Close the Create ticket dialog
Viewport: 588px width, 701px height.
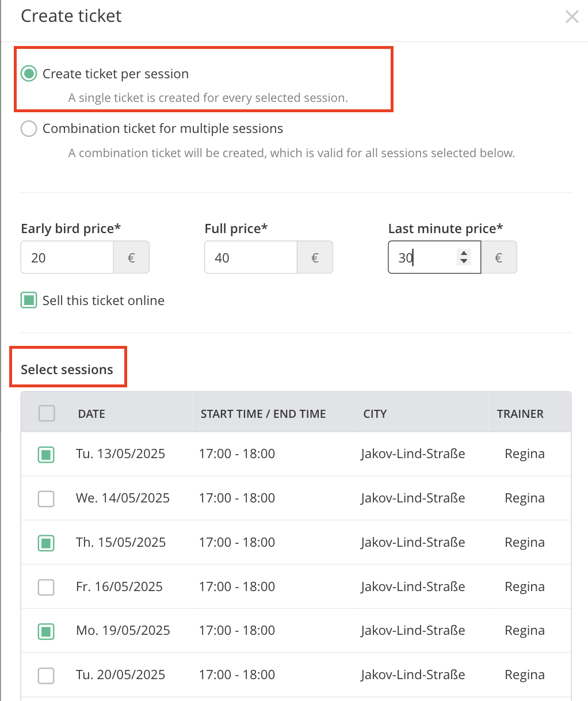click(572, 17)
